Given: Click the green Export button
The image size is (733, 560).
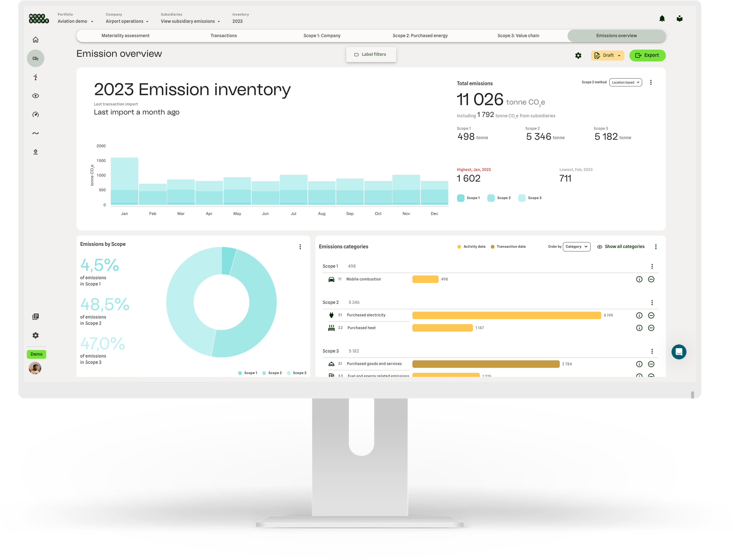Looking at the screenshot, I should [x=647, y=55].
